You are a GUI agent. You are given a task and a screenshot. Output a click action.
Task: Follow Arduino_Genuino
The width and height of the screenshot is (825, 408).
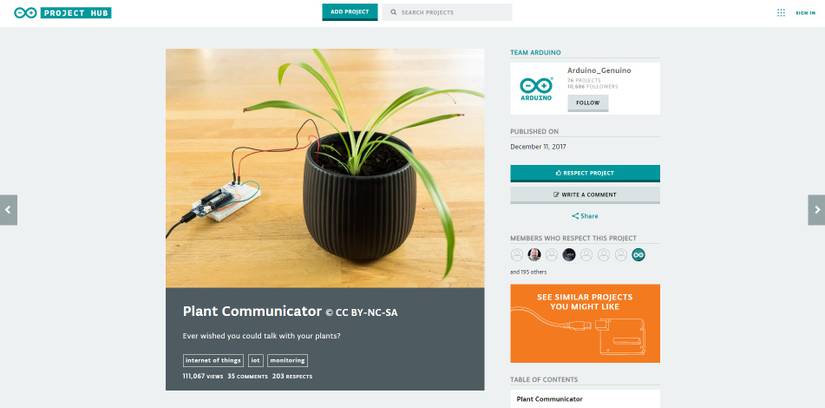coord(588,103)
